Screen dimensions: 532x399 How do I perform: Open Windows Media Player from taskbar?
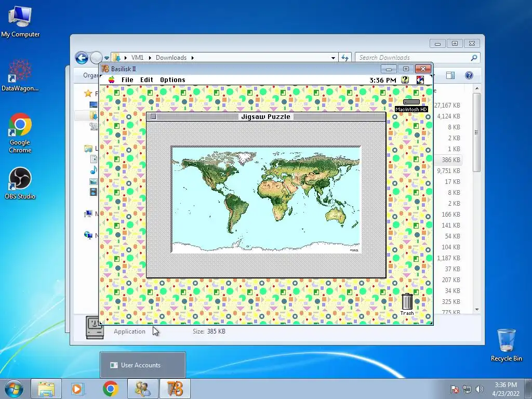point(77,389)
